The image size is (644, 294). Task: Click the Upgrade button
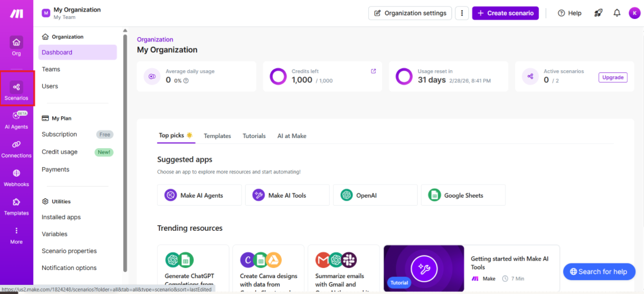point(612,77)
